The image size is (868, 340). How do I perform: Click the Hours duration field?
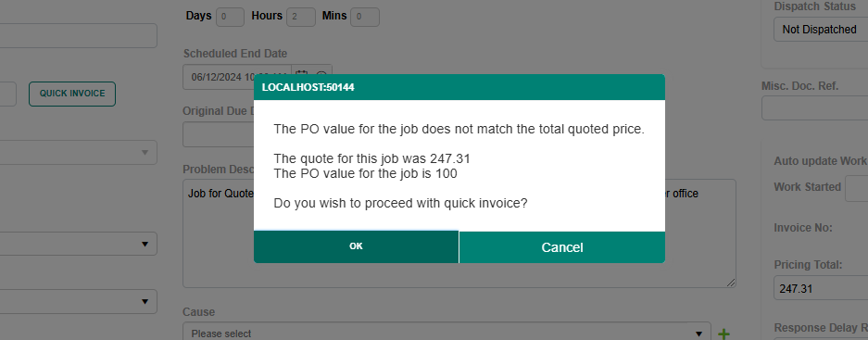point(301,17)
